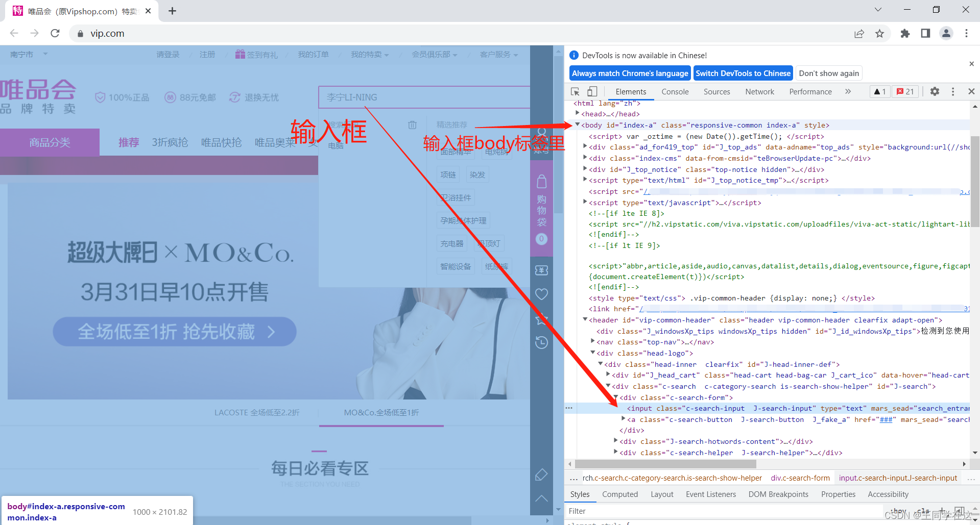Open DevTools customize three-dot menu
This screenshot has height=525, width=980.
pyautogui.click(x=953, y=91)
